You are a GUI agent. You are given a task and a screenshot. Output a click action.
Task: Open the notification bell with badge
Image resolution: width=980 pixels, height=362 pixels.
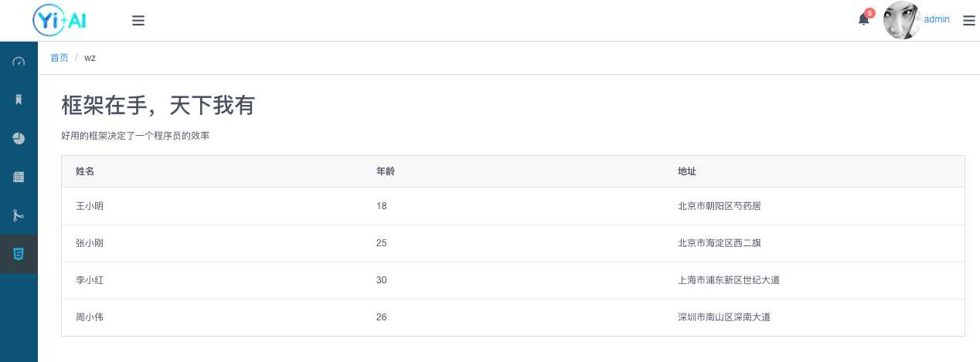(864, 19)
